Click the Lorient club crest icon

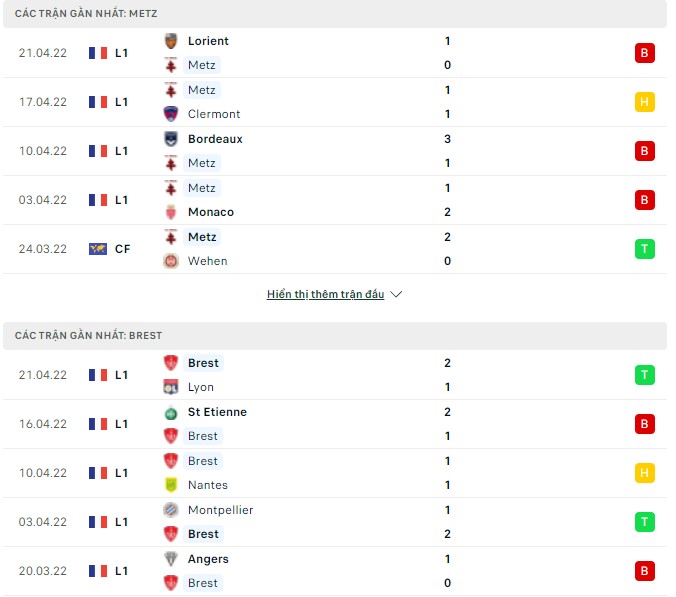pos(171,41)
